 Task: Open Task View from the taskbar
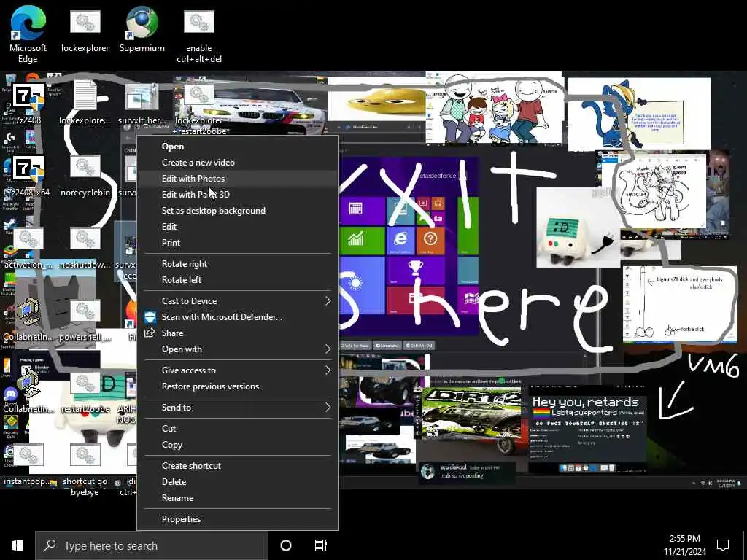tap(321, 545)
